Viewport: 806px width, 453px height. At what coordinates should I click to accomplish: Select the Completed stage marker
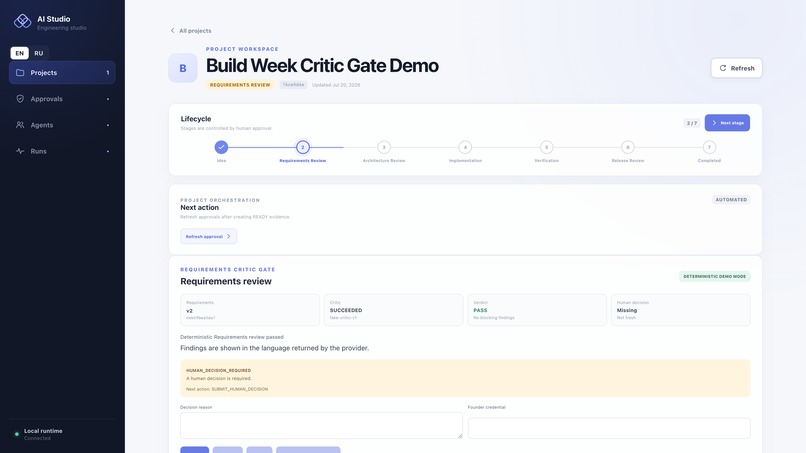709,147
